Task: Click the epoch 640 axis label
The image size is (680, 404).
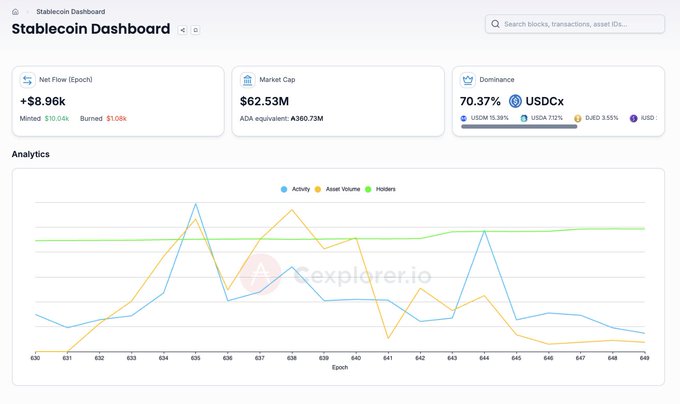Action: tap(356, 358)
